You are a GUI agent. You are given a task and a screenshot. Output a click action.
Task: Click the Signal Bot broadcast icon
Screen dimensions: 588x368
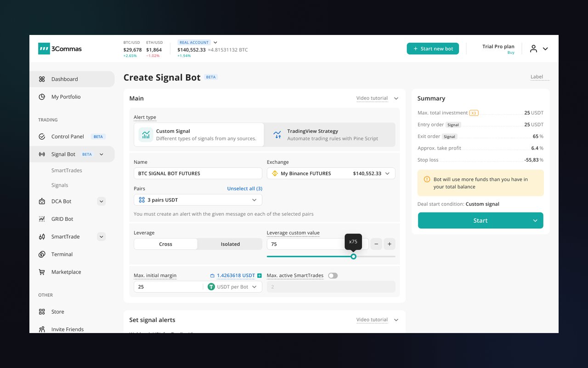coord(42,154)
